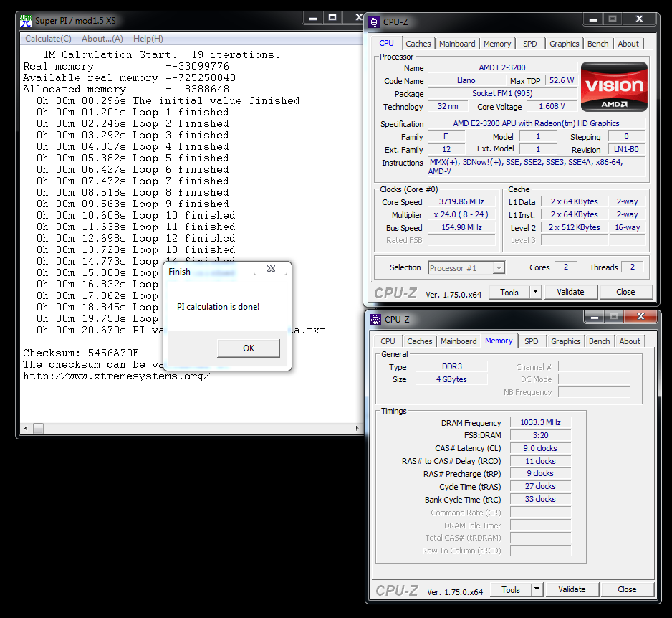Open Bench tab in top CPU-Z window
The image size is (672, 618).
598,44
